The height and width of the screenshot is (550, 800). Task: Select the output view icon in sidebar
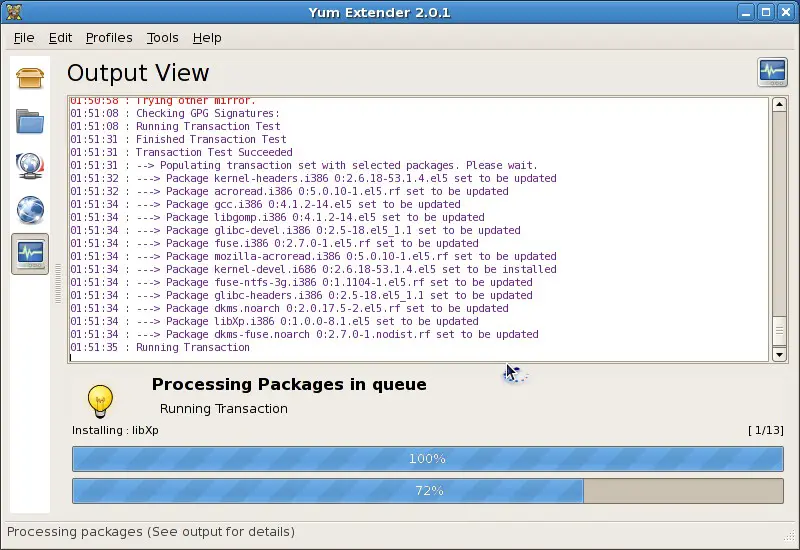click(x=30, y=254)
